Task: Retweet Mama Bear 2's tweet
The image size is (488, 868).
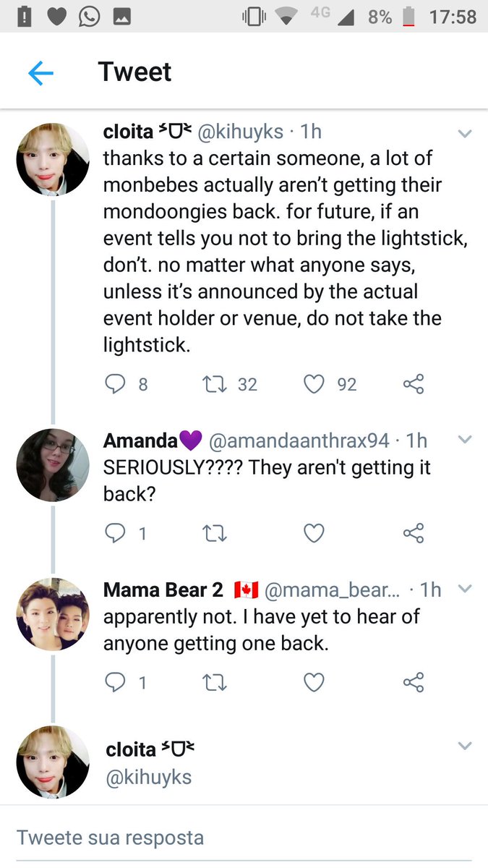Action: click(x=215, y=682)
